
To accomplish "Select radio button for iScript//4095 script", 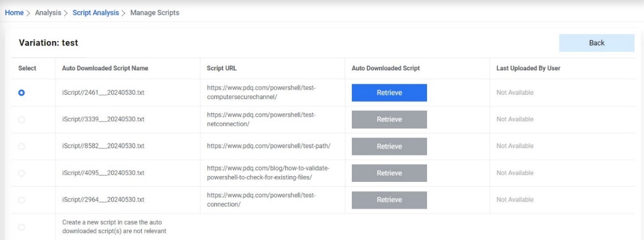I will click(x=21, y=173).
